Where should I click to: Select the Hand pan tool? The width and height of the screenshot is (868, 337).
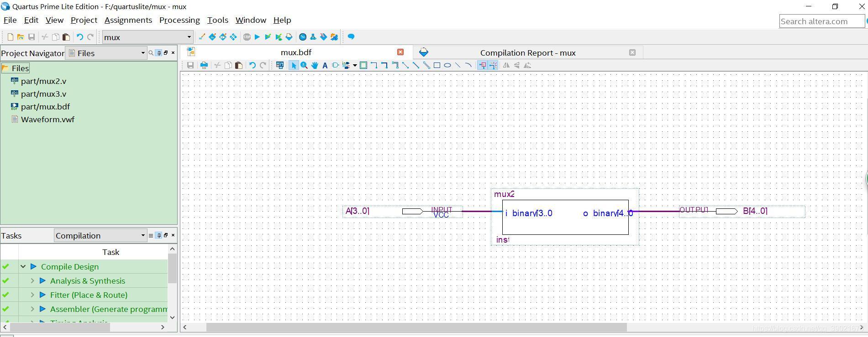click(315, 65)
